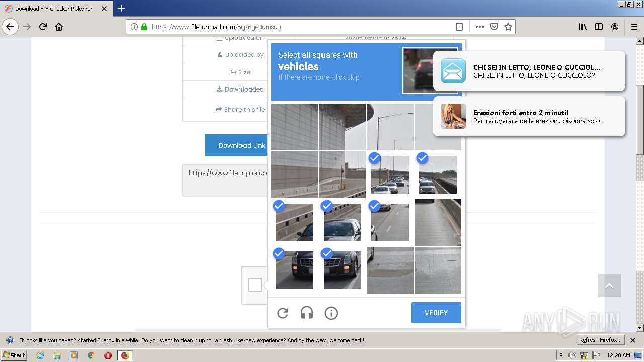Deselect tile showing car rear on road
This screenshot has width=644, height=362.
390,222
